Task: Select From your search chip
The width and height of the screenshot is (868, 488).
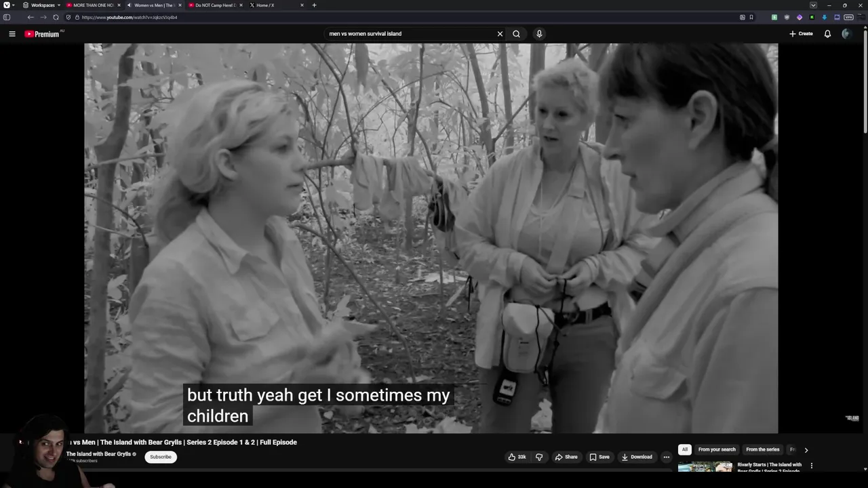Action: tap(717, 449)
